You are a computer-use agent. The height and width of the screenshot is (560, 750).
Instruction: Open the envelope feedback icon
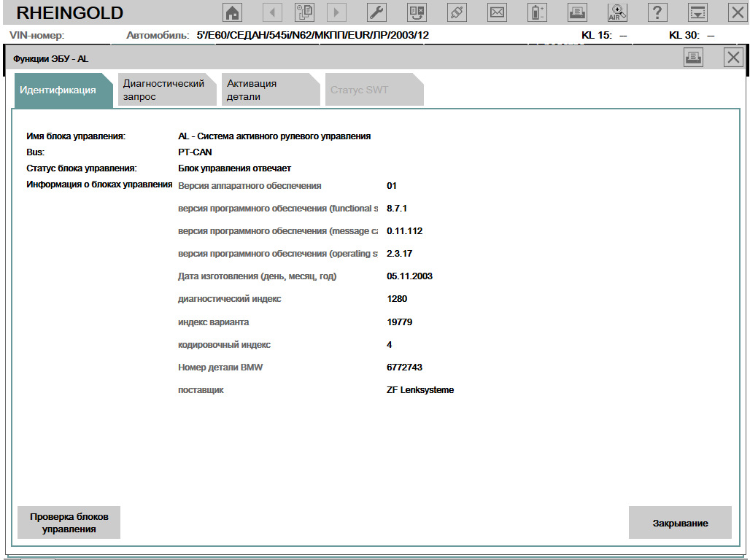(497, 12)
